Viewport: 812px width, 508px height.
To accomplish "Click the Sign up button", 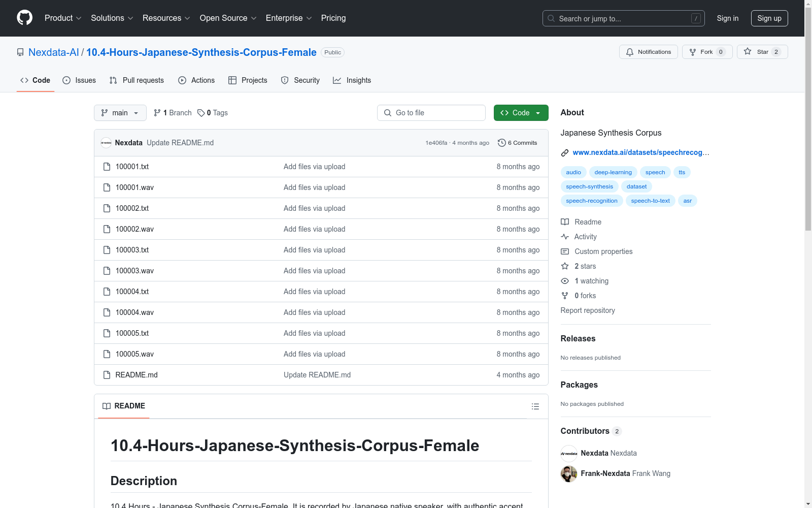I will pyautogui.click(x=769, y=18).
